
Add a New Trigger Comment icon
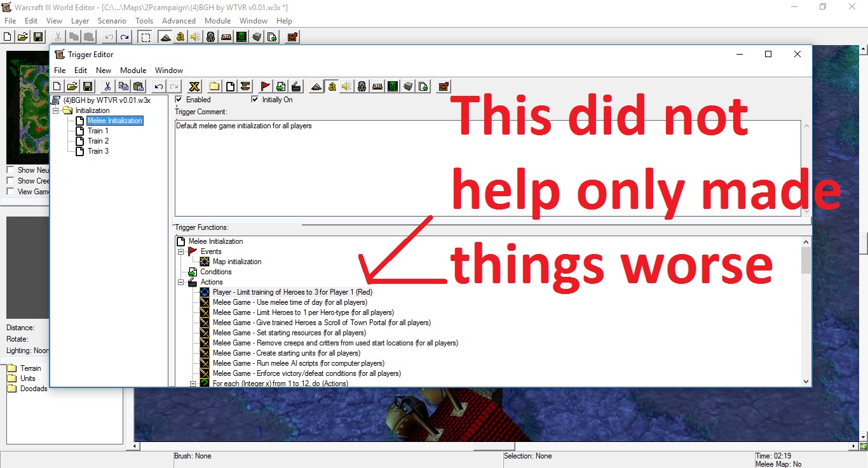pos(245,86)
